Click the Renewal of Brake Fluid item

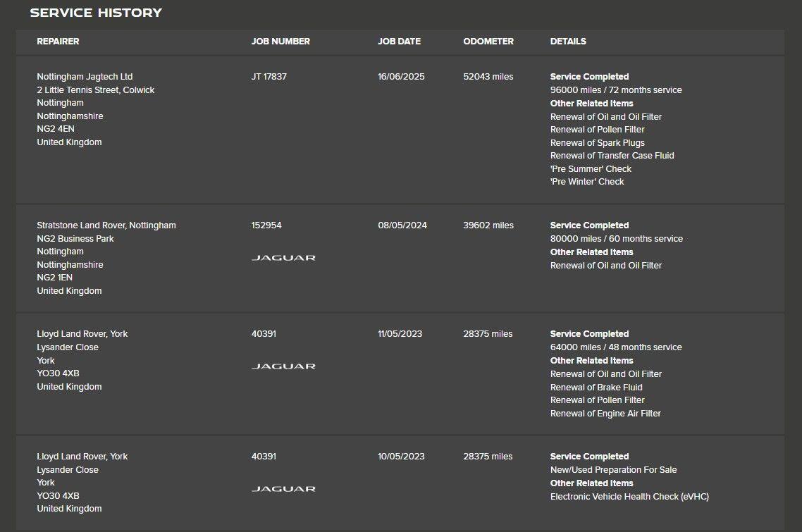(x=596, y=388)
